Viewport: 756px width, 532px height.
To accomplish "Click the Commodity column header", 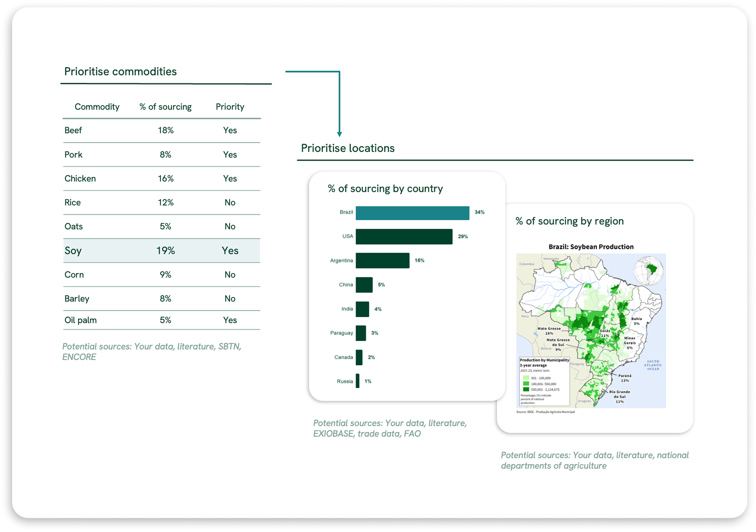I will click(97, 107).
